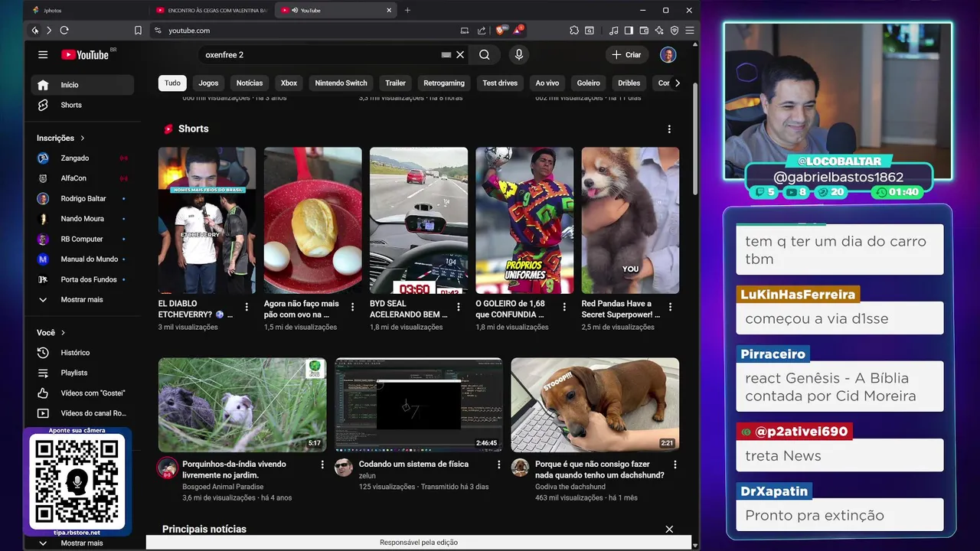Close the YouTube browser tab
This screenshot has height=551, width=980.
(389, 10)
